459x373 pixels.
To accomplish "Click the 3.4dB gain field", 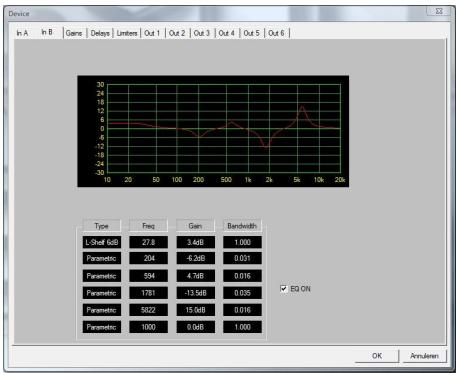I will tap(196, 242).
